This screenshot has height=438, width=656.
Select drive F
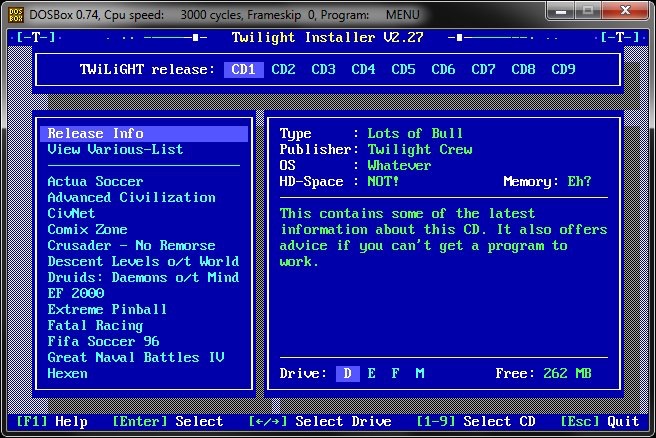(395, 374)
